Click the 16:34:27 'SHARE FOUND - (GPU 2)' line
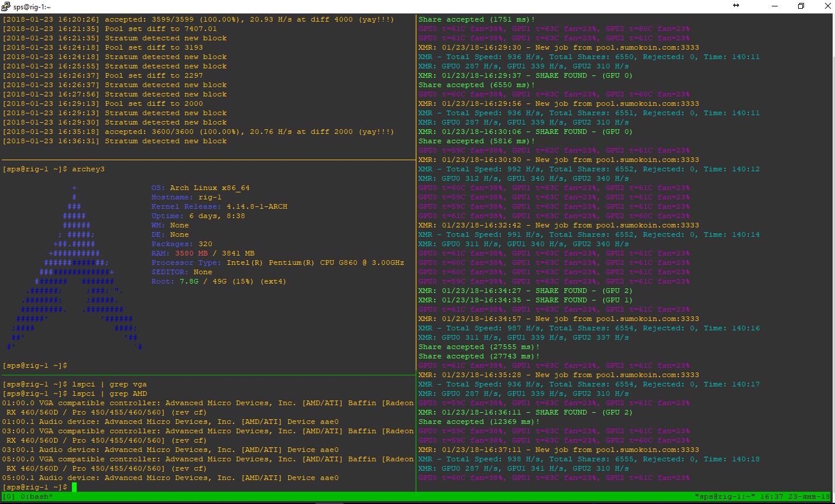 [x=525, y=291]
